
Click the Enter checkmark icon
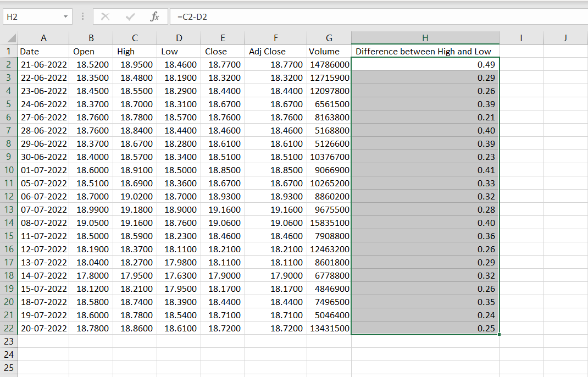point(125,16)
